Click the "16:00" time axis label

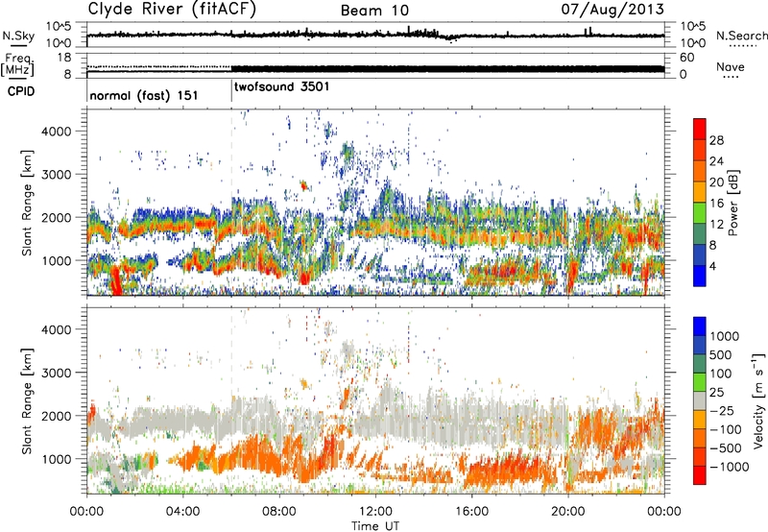(x=471, y=512)
